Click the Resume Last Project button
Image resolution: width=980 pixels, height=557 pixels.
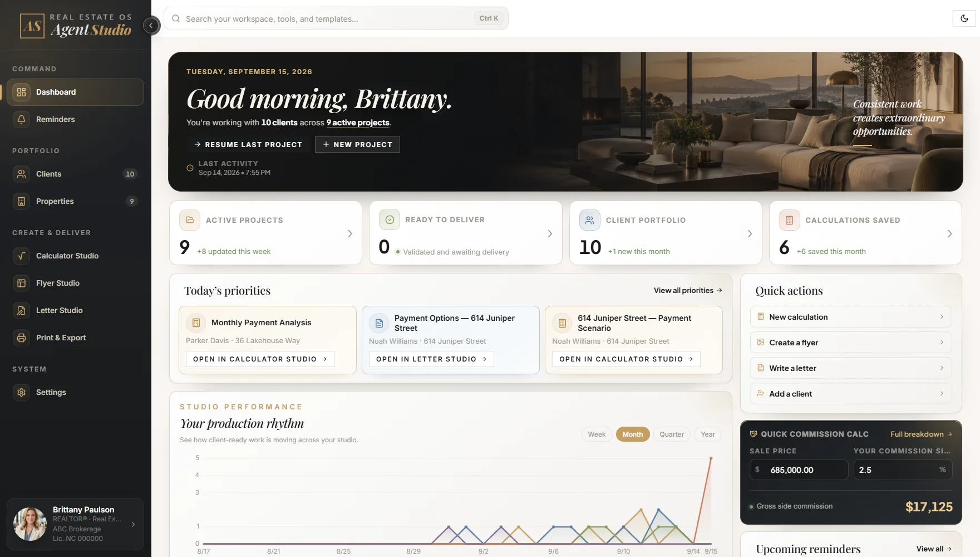pos(248,144)
